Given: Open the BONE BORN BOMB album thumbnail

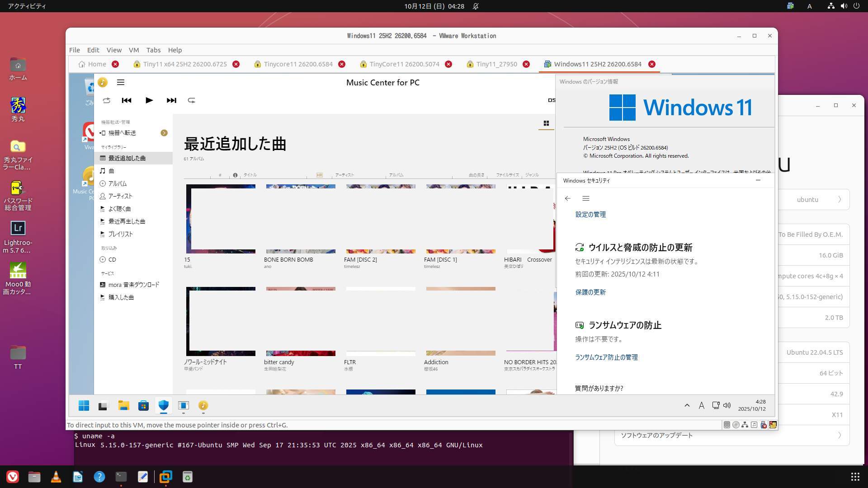Looking at the screenshot, I should point(301,219).
